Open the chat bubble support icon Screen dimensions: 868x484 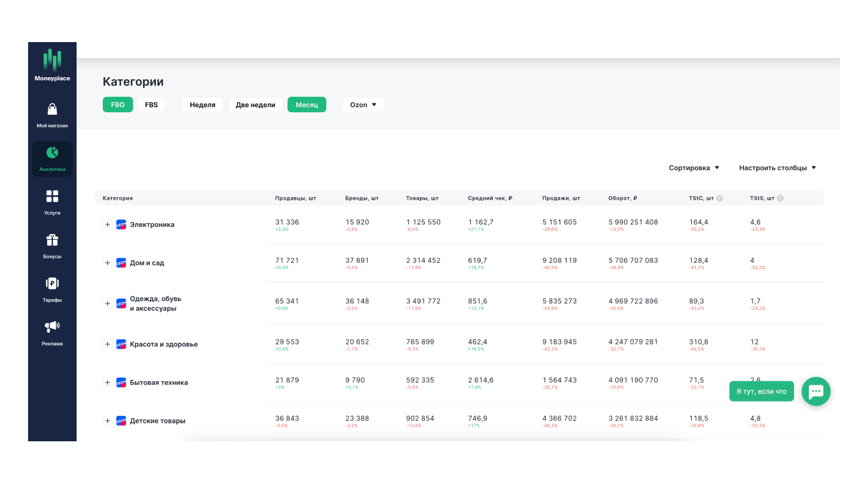(x=816, y=392)
